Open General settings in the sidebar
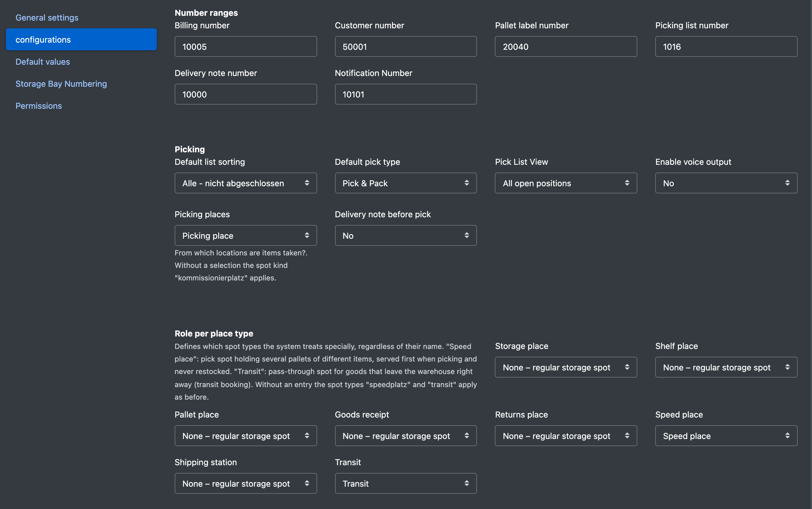The image size is (812, 509). 47,18
